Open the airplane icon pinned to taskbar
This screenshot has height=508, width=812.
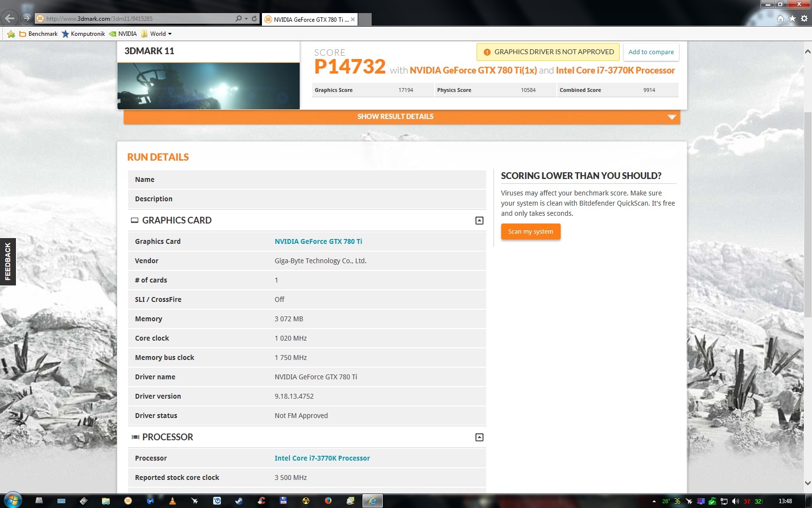pyautogui.click(x=195, y=501)
